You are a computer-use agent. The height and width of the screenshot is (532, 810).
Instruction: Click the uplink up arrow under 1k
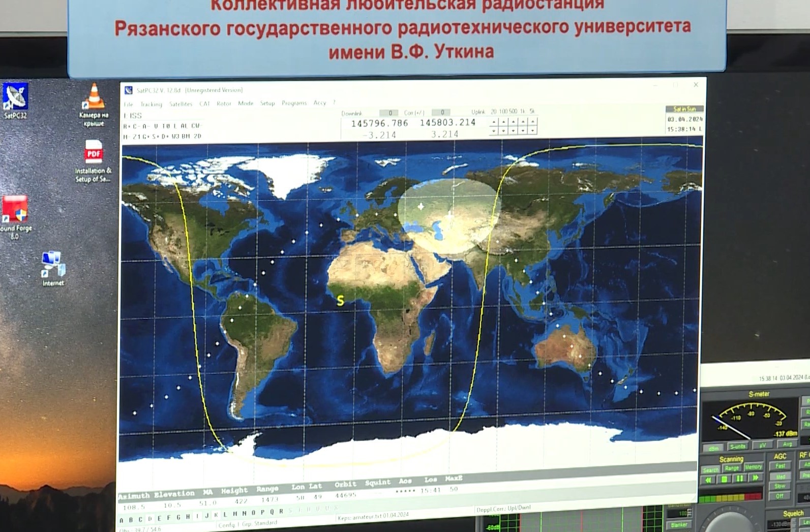pyautogui.click(x=523, y=121)
